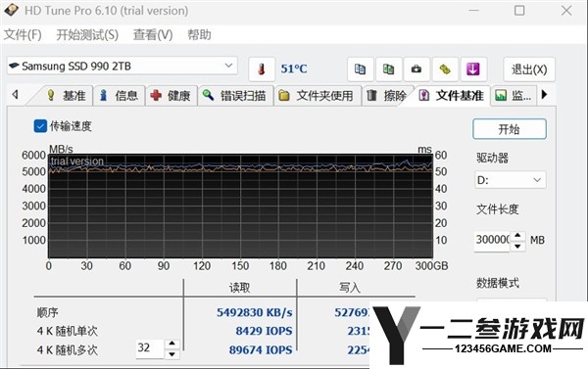Viewport: 588px width, 369px height.
Task: Click the camera save screenshot icon
Action: tap(416, 69)
